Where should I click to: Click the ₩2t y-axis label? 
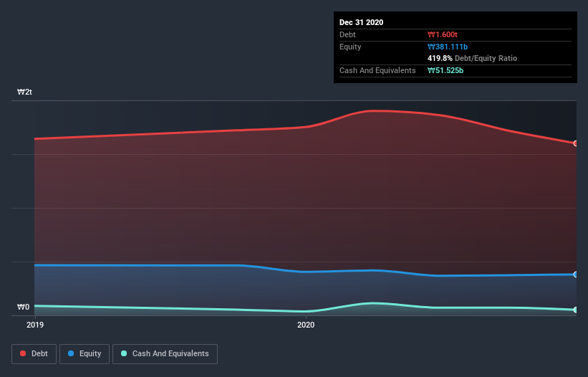tap(25, 92)
